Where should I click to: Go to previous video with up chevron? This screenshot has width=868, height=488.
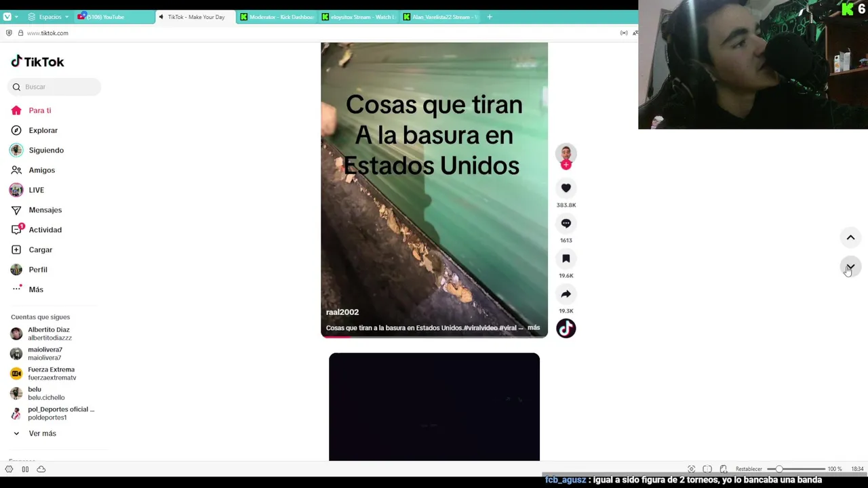pyautogui.click(x=850, y=238)
